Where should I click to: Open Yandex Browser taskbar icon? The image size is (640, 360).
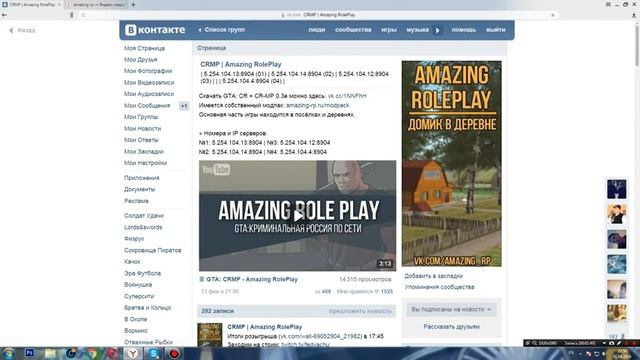point(133,353)
